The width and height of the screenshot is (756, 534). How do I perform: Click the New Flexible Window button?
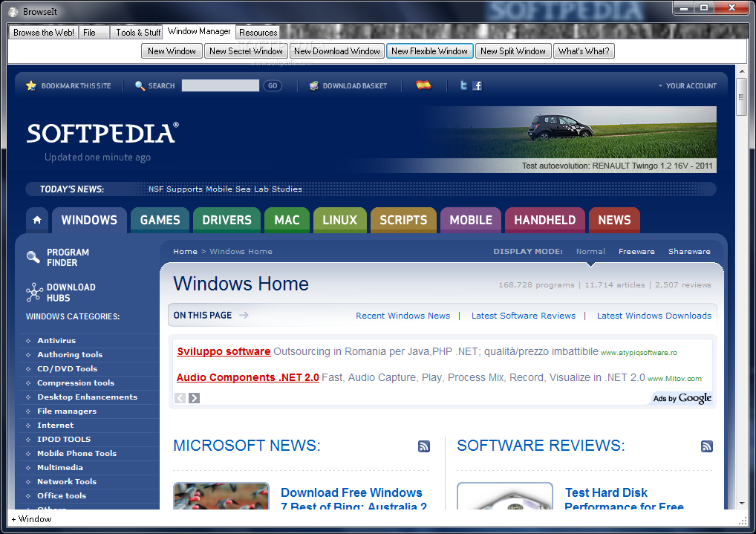(429, 51)
